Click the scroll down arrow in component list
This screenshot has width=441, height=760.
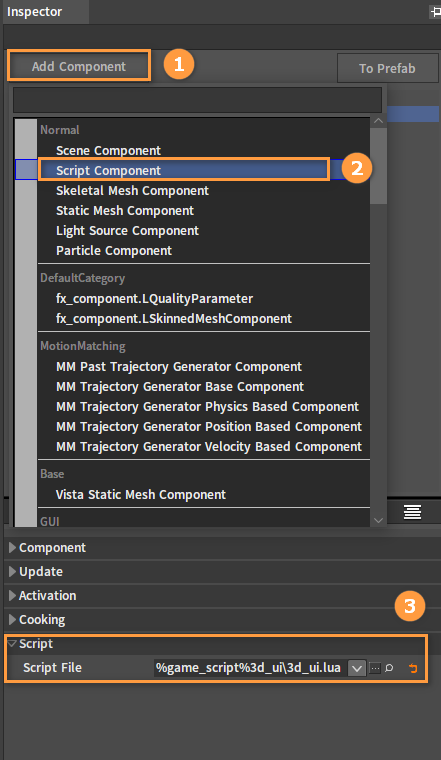click(378, 521)
